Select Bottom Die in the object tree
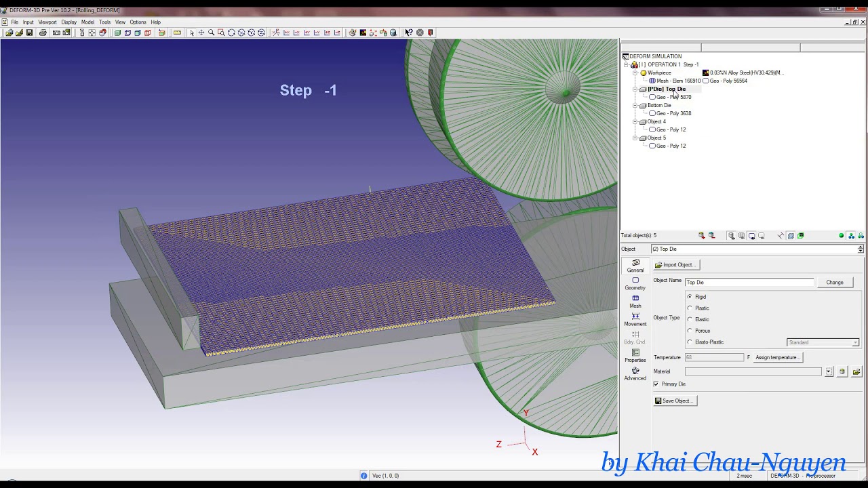868x488 pixels. (x=659, y=105)
